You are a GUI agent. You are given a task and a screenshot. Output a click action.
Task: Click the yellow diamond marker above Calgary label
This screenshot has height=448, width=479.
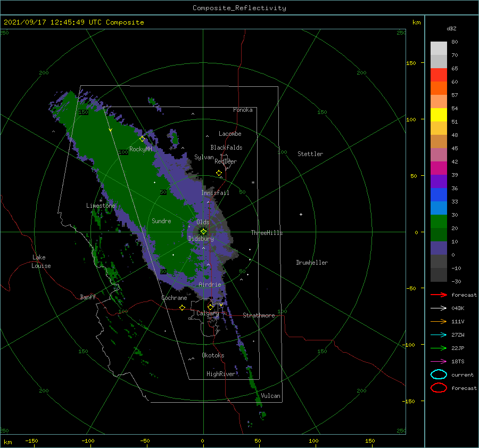[x=210, y=307]
